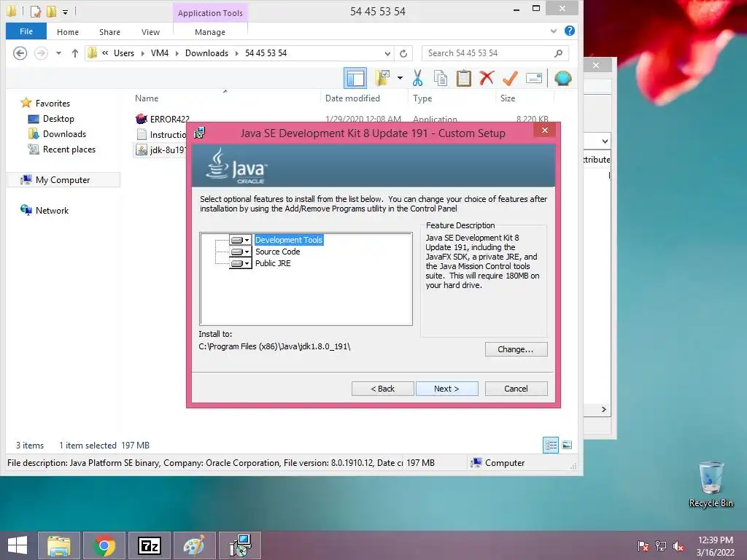The image size is (747, 560).
Task: Click the Paste clipboard icon
Action: [x=463, y=78]
